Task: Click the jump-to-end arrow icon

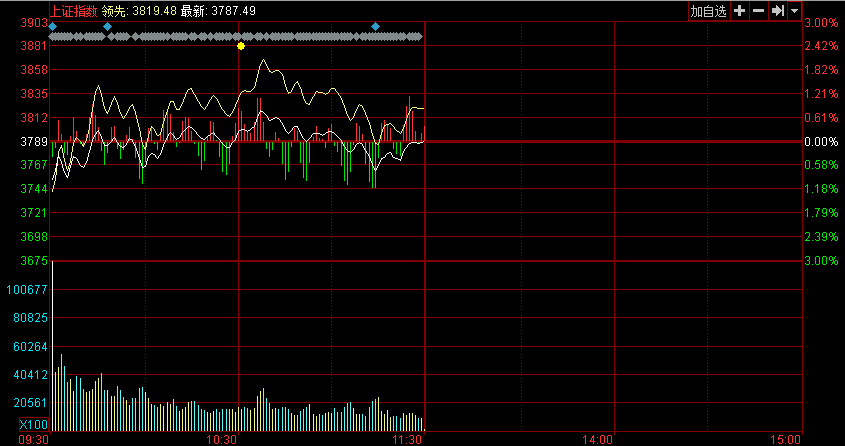Action: coord(777,11)
